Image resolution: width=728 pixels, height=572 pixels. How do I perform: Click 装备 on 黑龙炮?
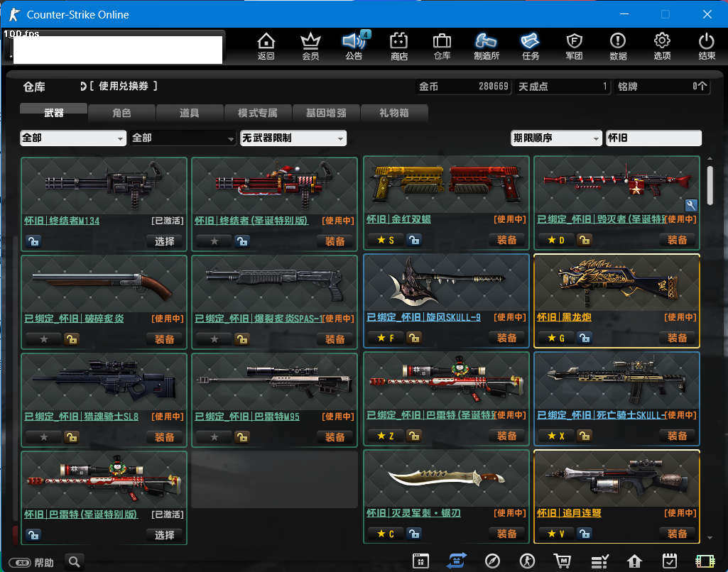pos(677,338)
